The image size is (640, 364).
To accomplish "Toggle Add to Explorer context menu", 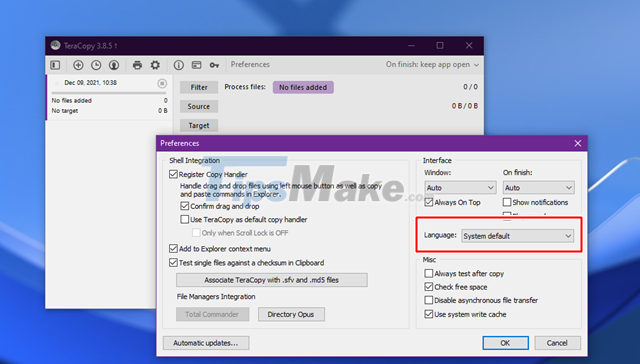I will tap(173, 249).
